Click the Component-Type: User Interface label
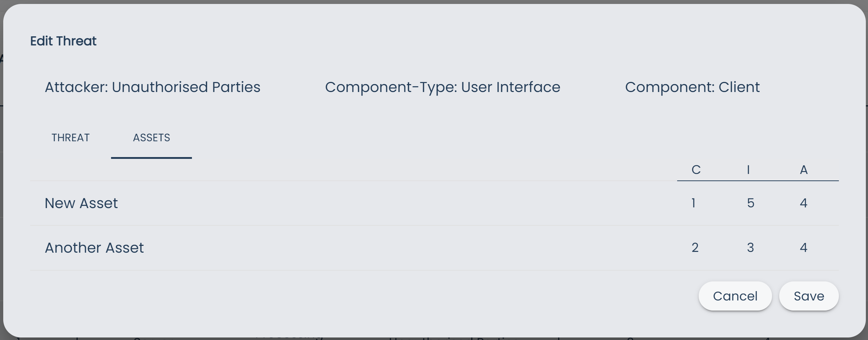 (442, 87)
